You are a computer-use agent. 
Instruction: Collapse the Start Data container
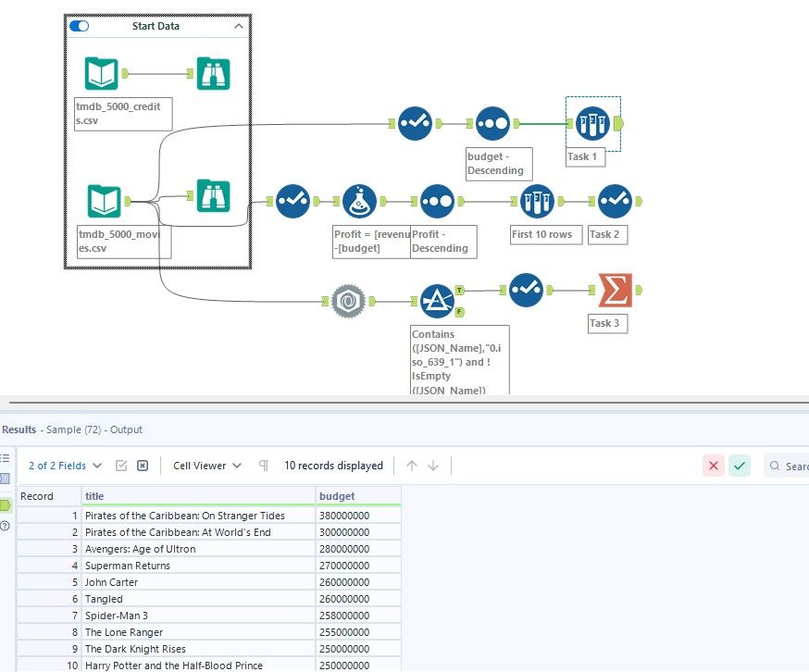click(x=239, y=26)
